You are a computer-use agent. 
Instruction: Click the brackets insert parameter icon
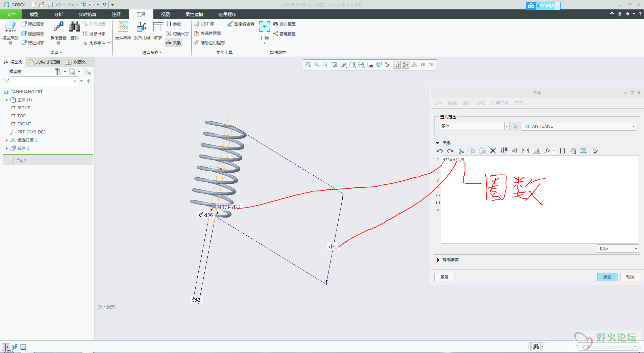[x=562, y=151]
